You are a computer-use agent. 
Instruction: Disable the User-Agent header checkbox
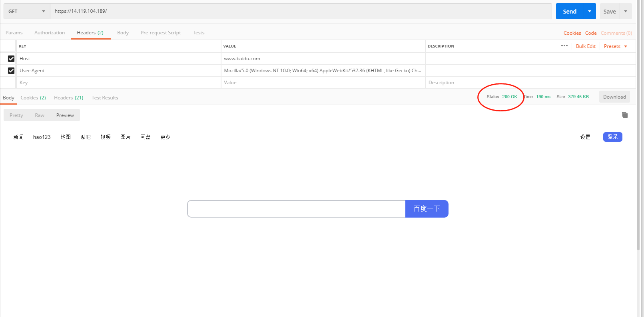pos(11,71)
